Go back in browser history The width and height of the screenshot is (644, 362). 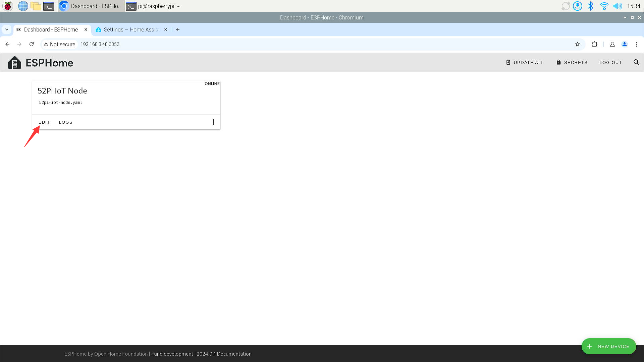(7, 44)
